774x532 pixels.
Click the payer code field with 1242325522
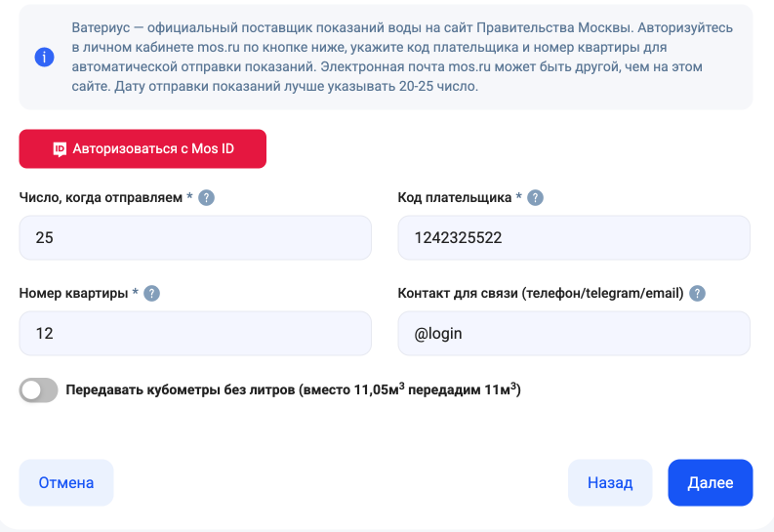pos(574,237)
